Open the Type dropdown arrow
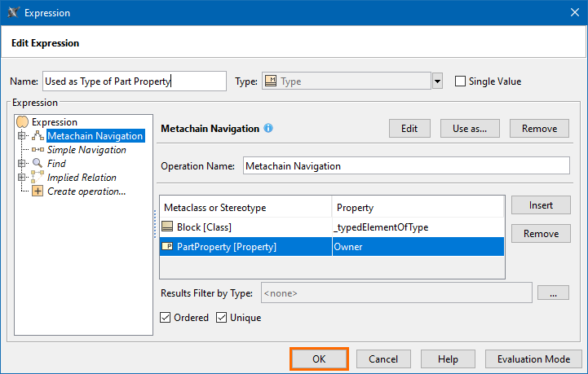The width and height of the screenshot is (588, 374). [x=437, y=81]
